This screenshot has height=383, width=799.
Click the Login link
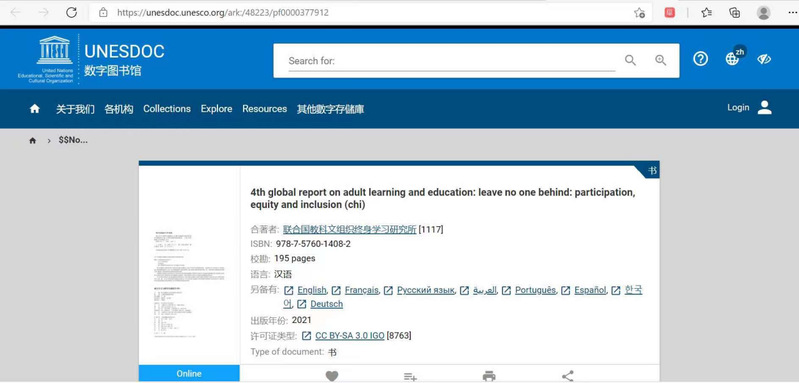click(x=738, y=107)
